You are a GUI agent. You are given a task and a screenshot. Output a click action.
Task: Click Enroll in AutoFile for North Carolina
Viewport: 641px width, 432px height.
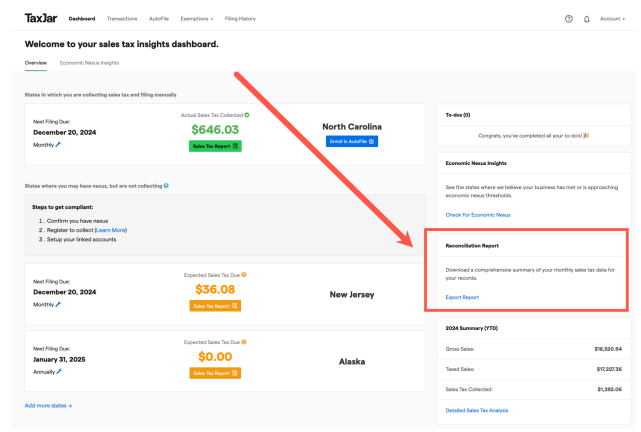(352, 141)
